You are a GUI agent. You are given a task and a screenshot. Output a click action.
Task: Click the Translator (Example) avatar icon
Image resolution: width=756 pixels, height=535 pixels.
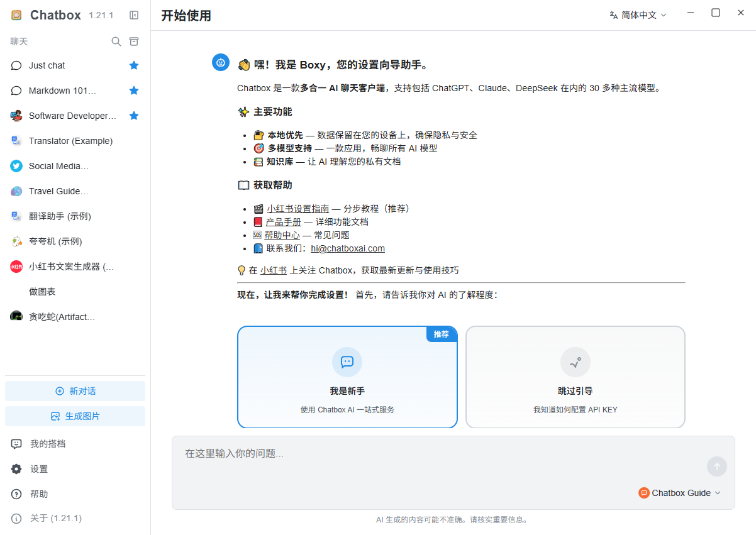16,141
